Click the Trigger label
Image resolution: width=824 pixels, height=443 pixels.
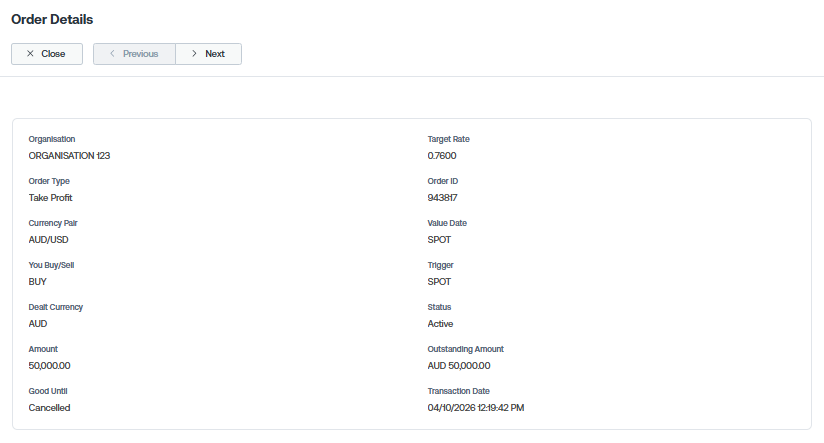[x=440, y=265]
